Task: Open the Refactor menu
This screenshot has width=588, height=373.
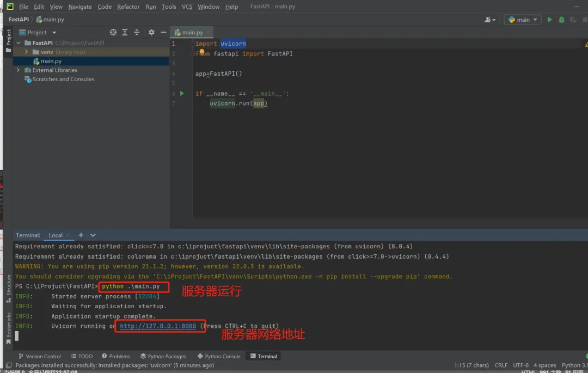Action: tap(128, 7)
